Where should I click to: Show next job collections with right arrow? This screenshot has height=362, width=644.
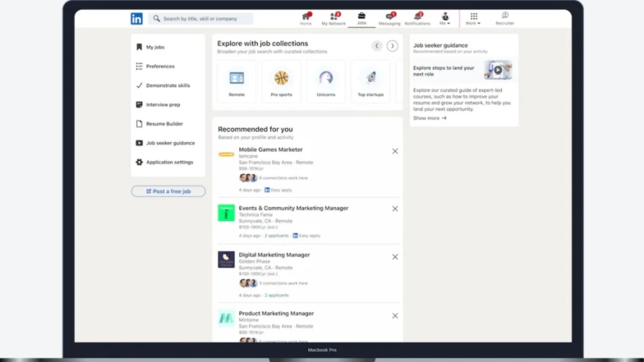point(392,46)
